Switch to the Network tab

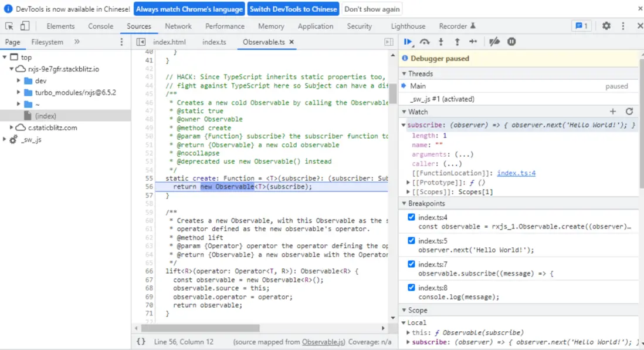tap(178, 26)
